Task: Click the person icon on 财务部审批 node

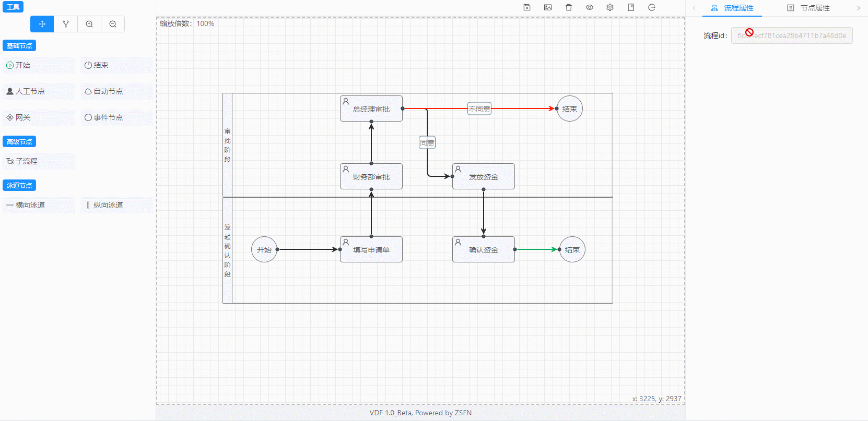Action: coord(346,169)
